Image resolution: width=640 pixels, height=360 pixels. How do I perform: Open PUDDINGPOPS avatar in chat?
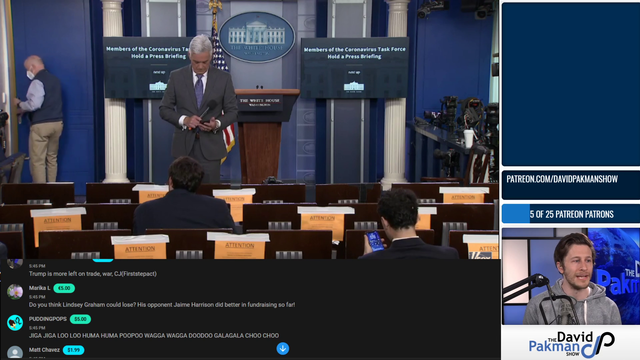coord(15,322)
